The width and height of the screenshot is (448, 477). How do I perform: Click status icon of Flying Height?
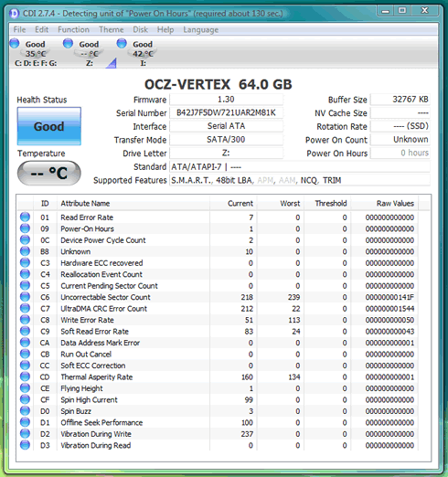click(x=25, y=388)
